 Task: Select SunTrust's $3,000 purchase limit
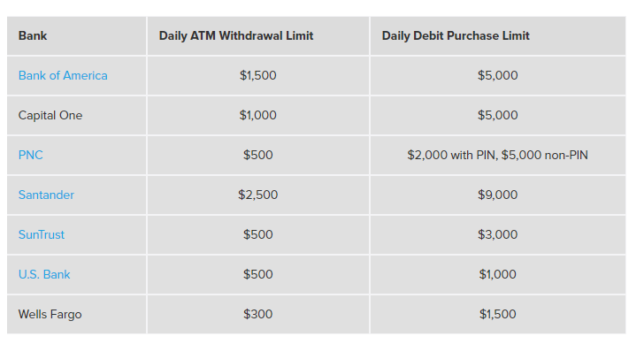[497, 235]
